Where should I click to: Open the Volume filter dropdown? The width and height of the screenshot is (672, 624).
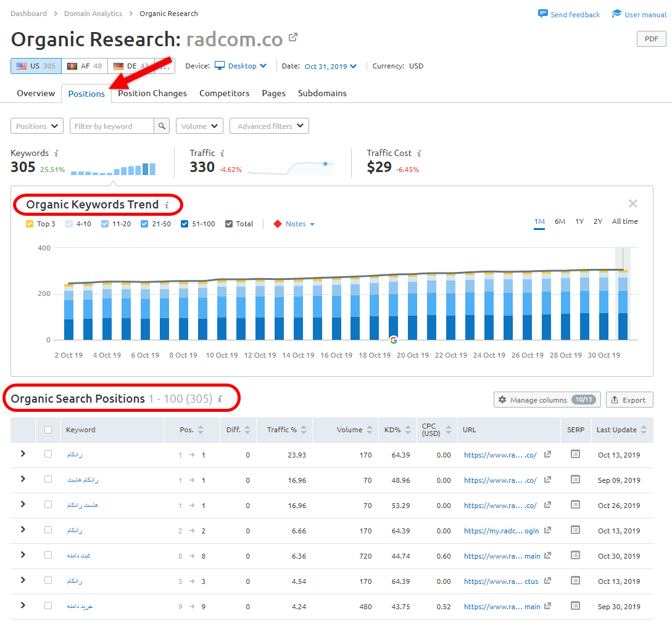(x=199, y=126)
